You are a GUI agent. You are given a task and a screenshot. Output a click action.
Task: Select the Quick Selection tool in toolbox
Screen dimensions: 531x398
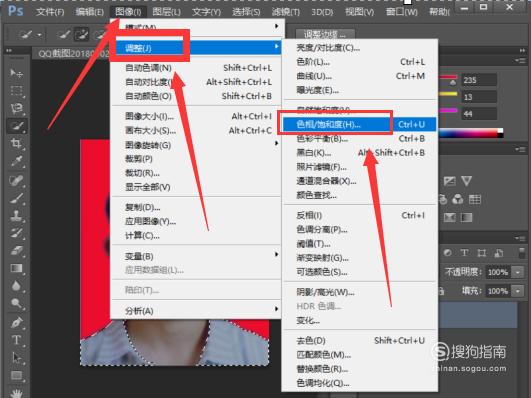(x=16, y=126)
